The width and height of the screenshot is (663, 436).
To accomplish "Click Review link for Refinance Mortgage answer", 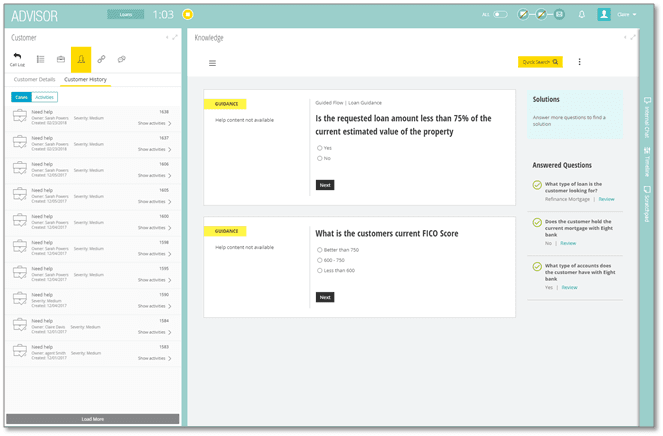I will pos(606,199).
